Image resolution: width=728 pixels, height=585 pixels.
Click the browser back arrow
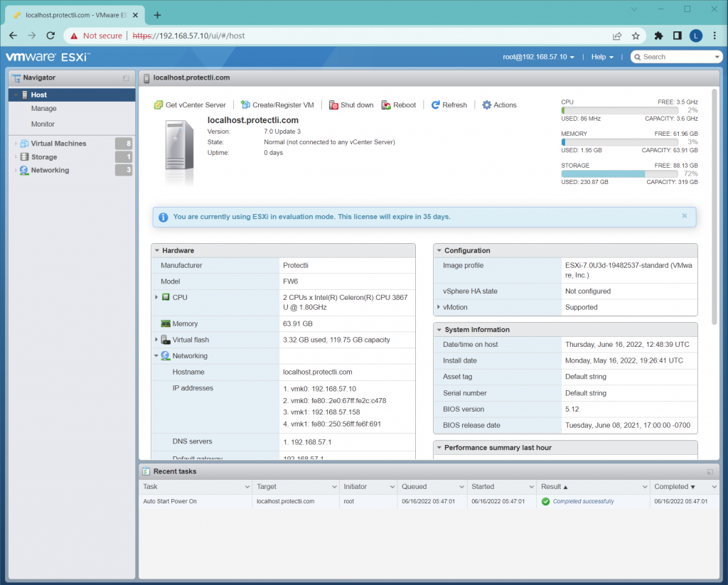(13, 36)
